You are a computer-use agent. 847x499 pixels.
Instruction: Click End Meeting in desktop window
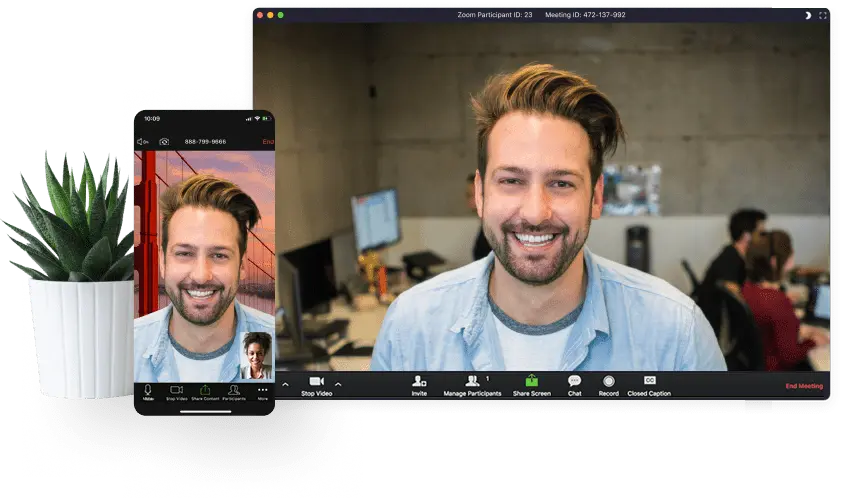click(x=804, y=386)
